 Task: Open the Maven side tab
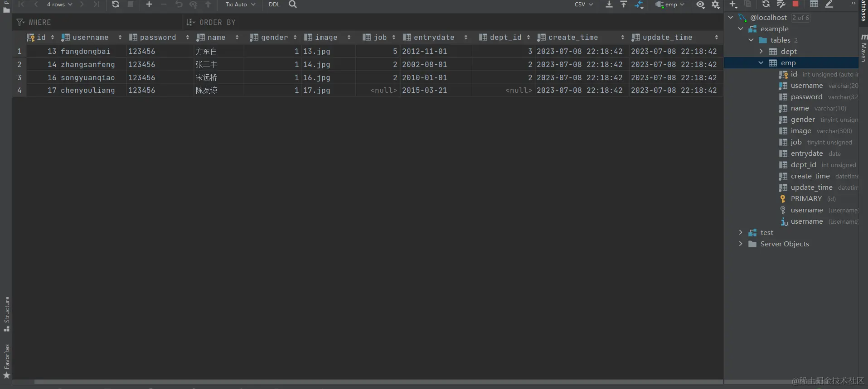pos(863,48)
